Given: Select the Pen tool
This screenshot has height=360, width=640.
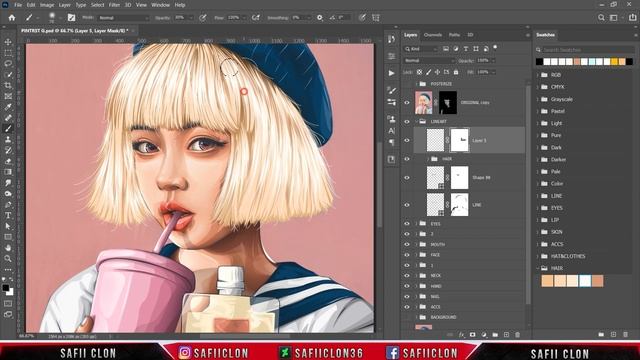Looking at the screenshot, I should (8, 204).
